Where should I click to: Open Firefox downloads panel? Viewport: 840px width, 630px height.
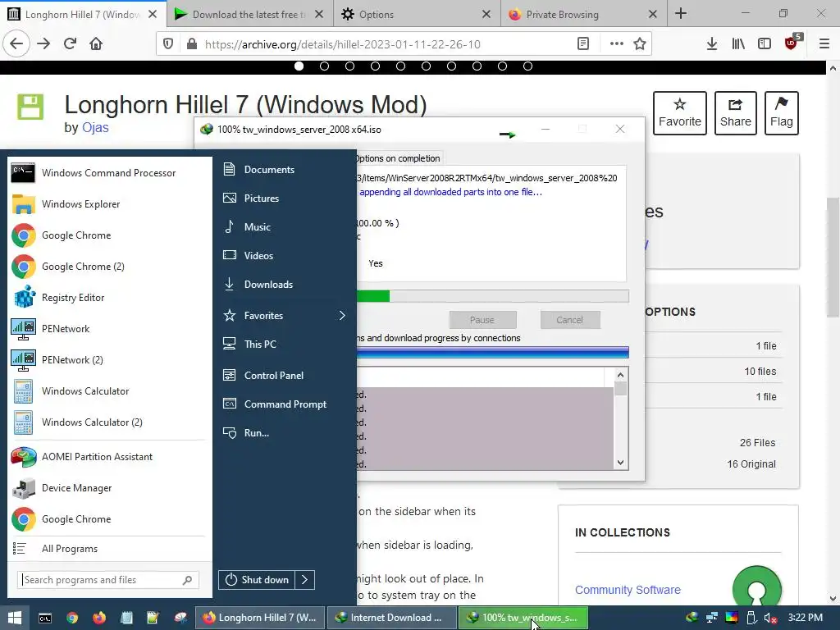tap(712, 44)
